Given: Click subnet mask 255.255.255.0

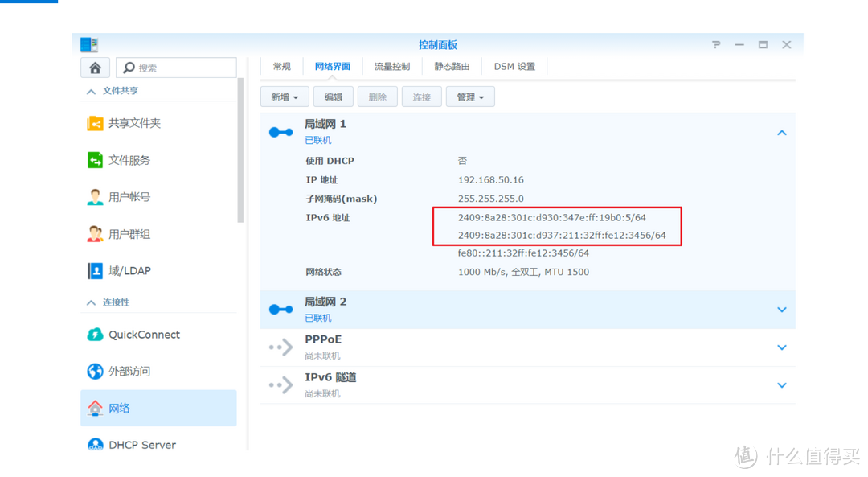Looking at the screenshot, I should click(490, 199).
